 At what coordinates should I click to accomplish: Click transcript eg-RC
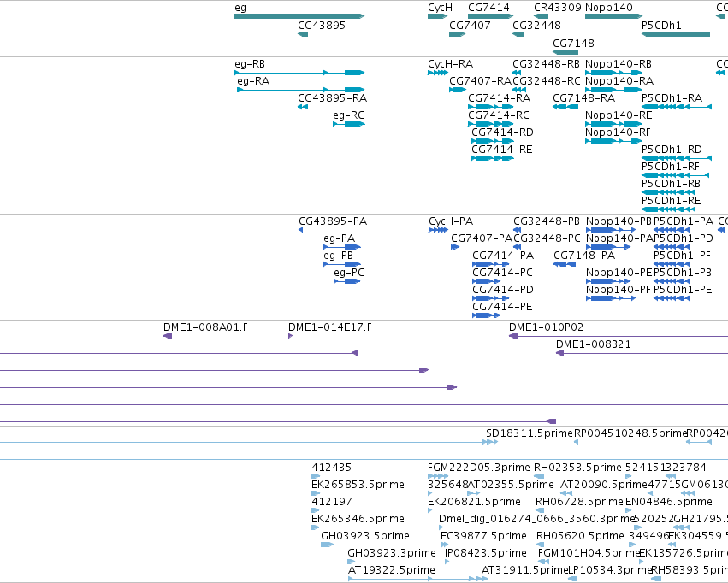pyautogui.click(x=349, y=124)
